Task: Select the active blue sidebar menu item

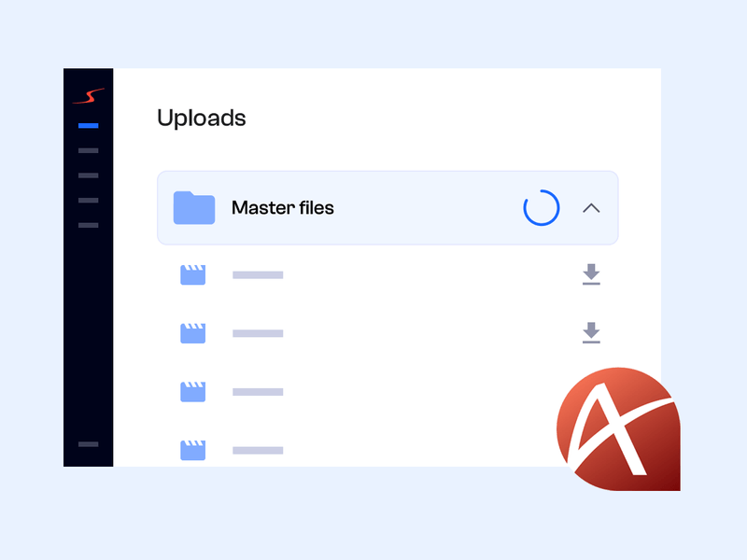Action: [88, 125]
